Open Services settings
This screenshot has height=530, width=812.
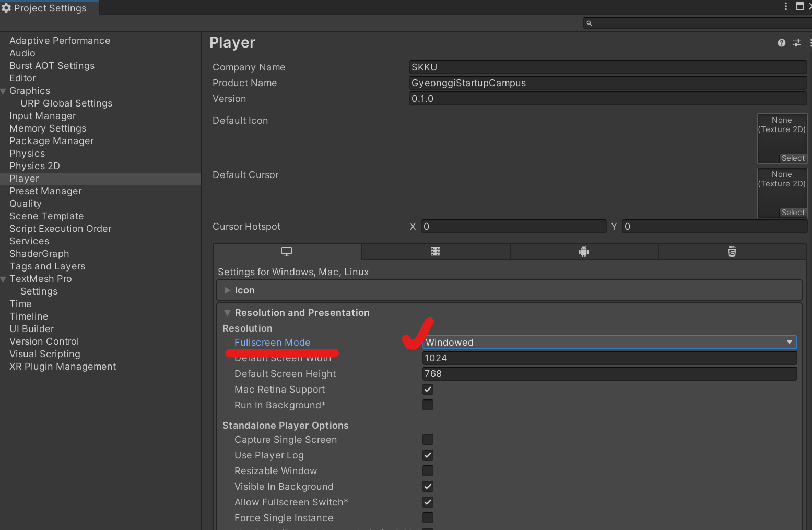click(x=29, y=241)
